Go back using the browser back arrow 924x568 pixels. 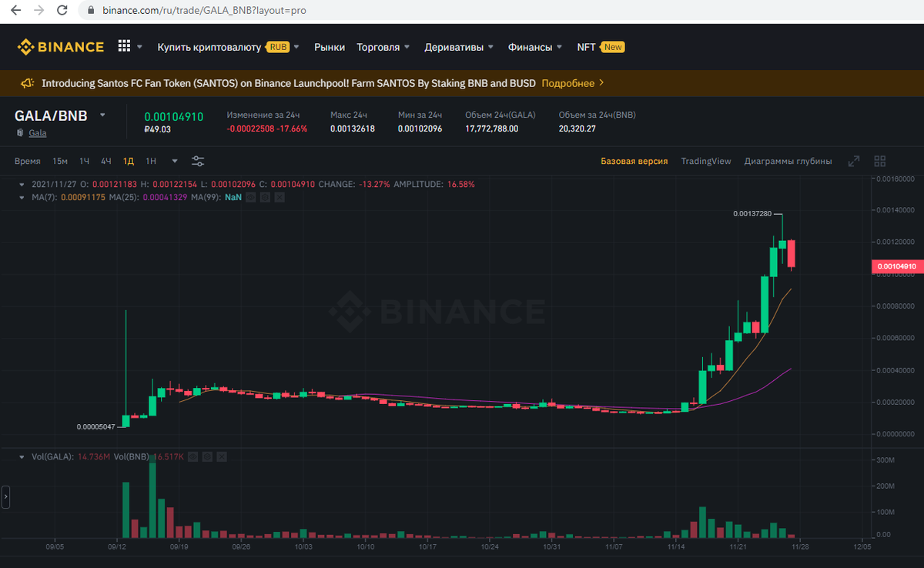click(15, 11)
